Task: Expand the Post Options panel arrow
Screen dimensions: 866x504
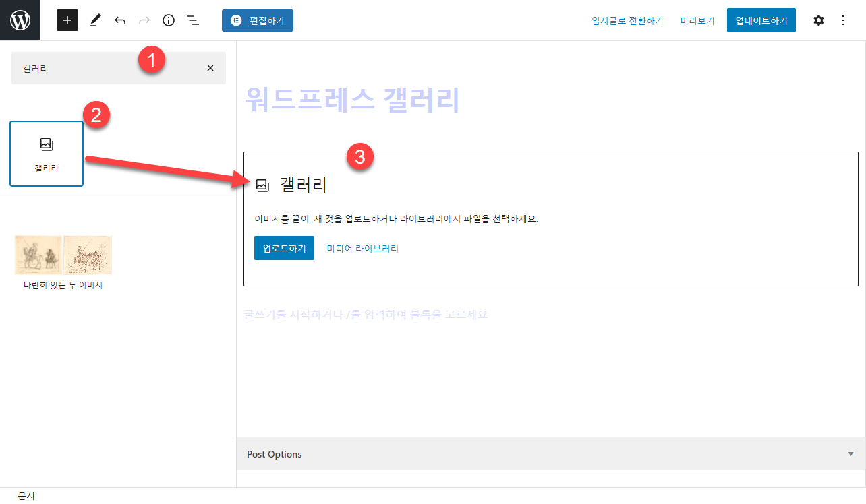Action: (850, 454)
